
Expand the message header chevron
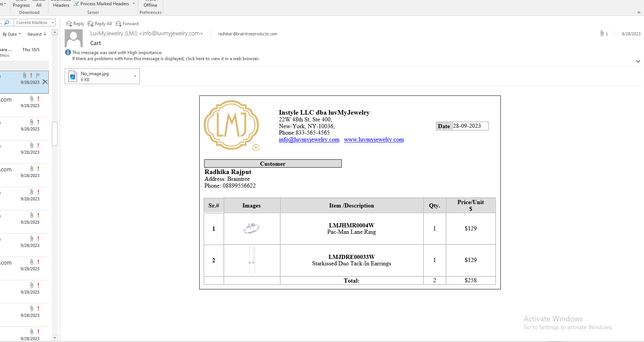pos(638,61)
